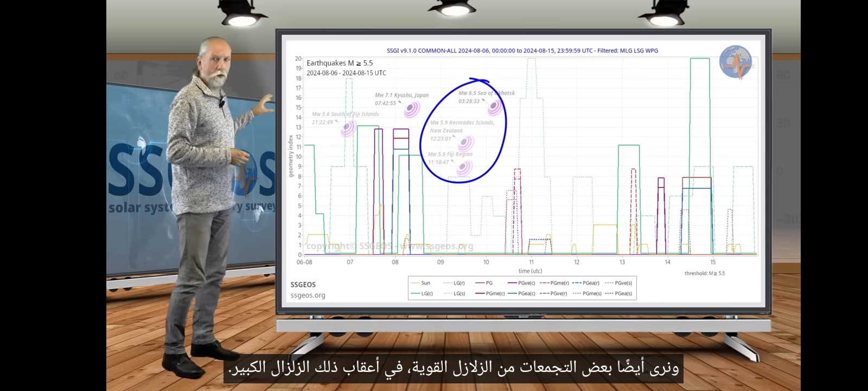Toggle the PGea(c) legend entry
The width and height of the screenshot is (868, 391).
tap(521, 293)
